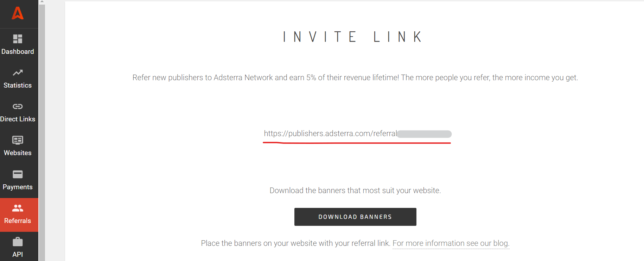Click the red Adsterra logo
Viewport: 644px width, 261px height.
click(17, 13)
